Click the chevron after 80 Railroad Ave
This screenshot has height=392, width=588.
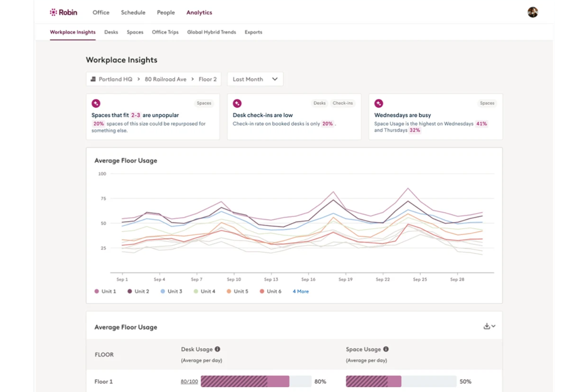click(193, 79)
